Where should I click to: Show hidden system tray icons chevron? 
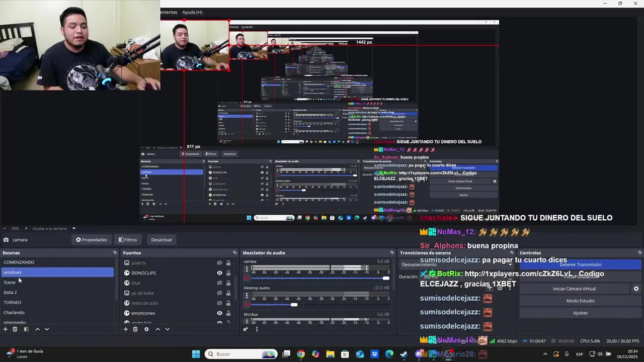click(x=545, y=354)
